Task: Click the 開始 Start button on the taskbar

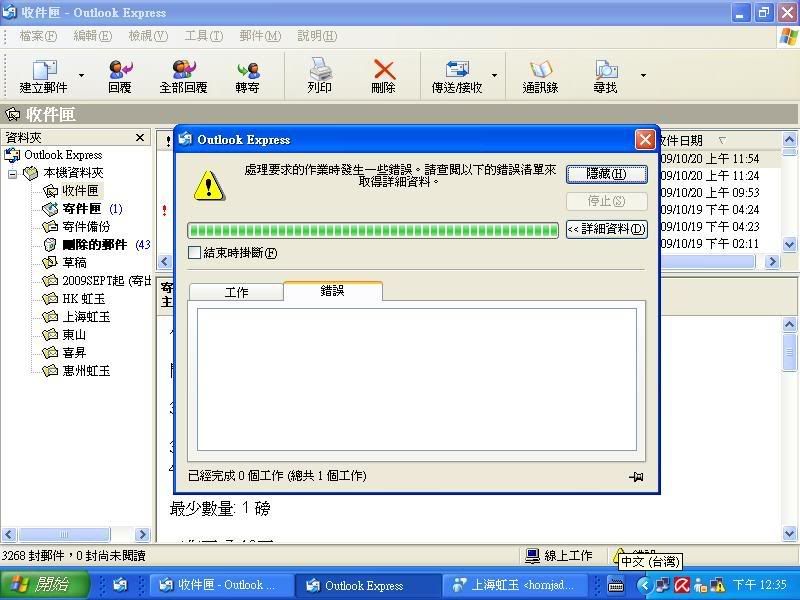Action: pos(40,584)
